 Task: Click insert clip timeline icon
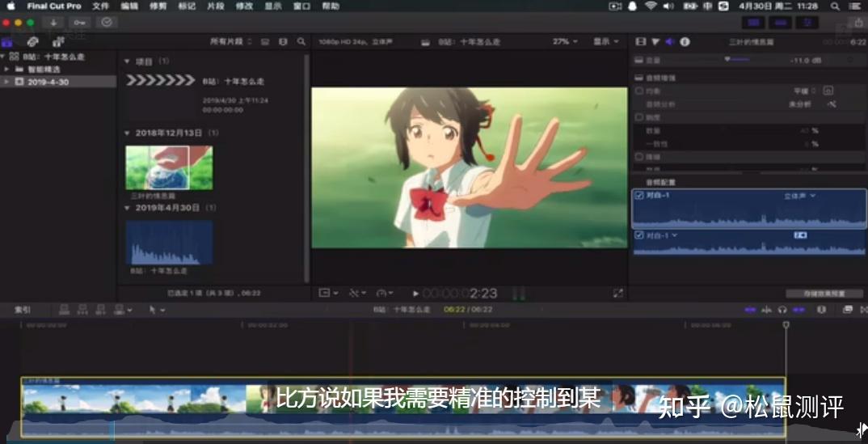tap(82, 310)
